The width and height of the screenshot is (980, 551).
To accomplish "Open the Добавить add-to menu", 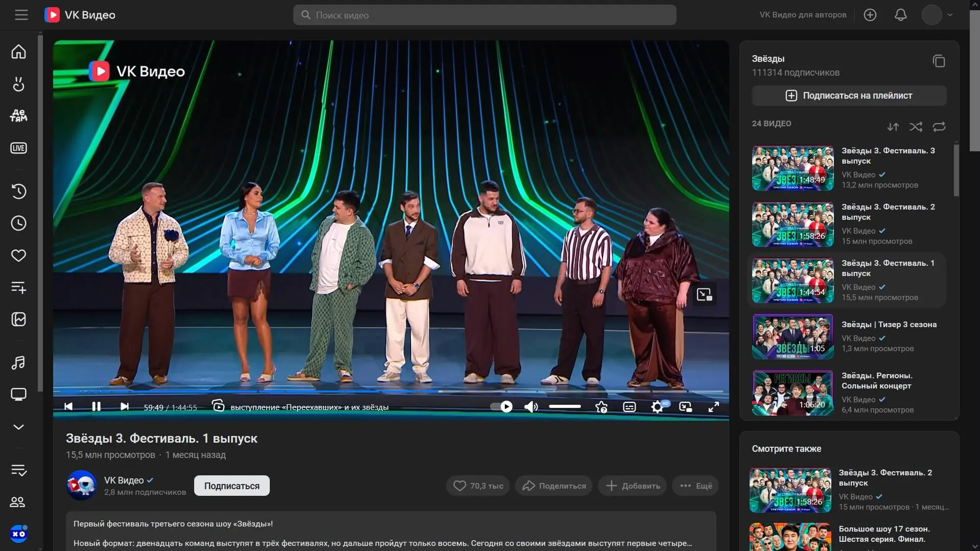I will (633, 486).
